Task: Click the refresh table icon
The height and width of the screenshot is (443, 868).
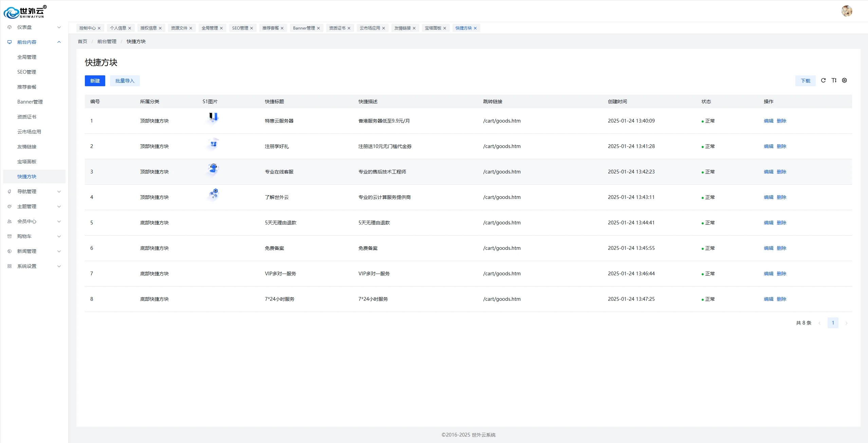Action: 823,80
